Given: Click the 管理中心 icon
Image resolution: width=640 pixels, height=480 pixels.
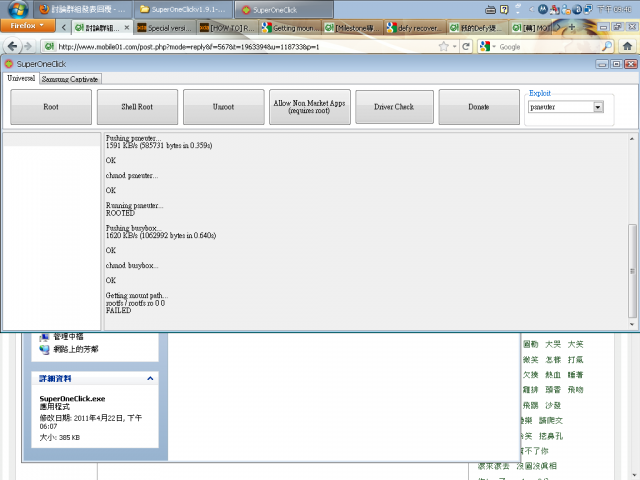Looking at the screenshot, I should point(44,337).
